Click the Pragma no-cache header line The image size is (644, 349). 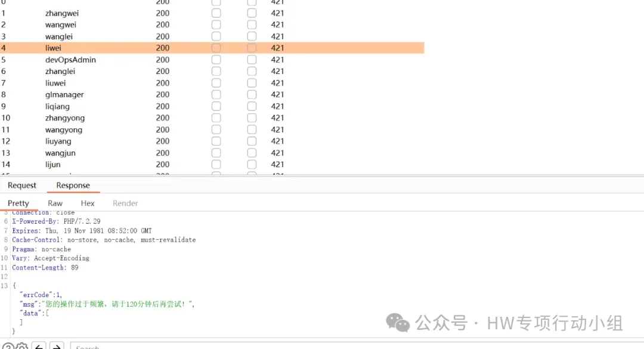[42, 249]
